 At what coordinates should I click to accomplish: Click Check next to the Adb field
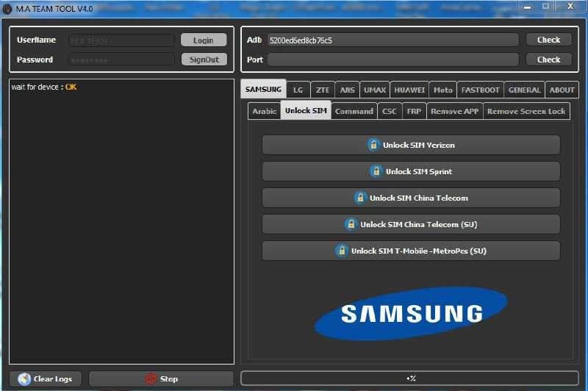pyautogui.click(x=548, y=40)
